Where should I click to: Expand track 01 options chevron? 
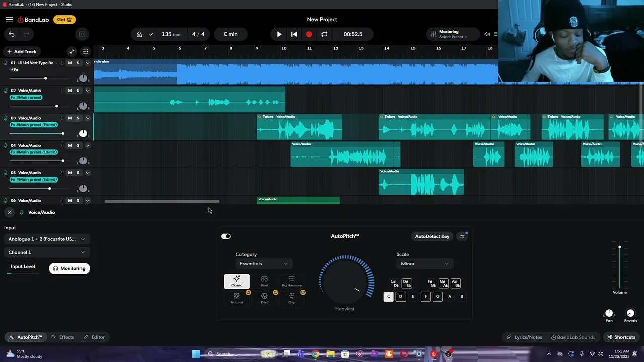pyautogui.click(x=88, y=63)
